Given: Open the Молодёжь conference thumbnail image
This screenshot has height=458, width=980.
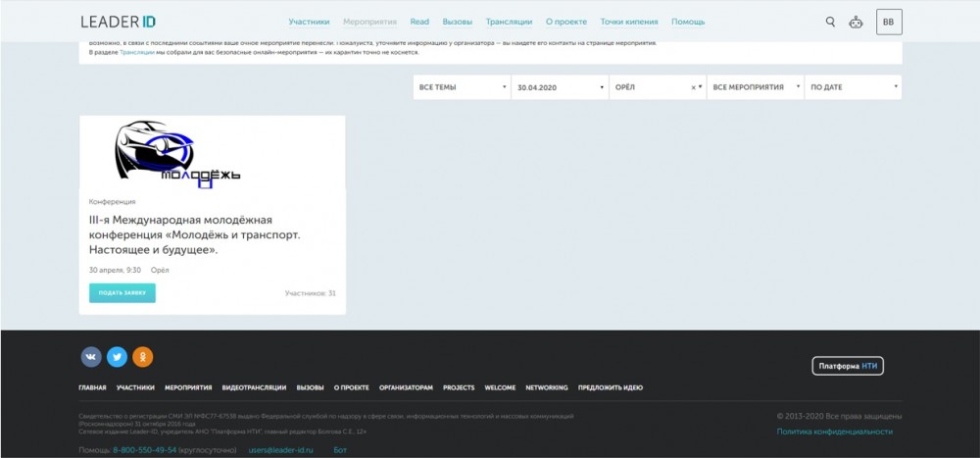Looking at the screenshot, I should (212, 152).
